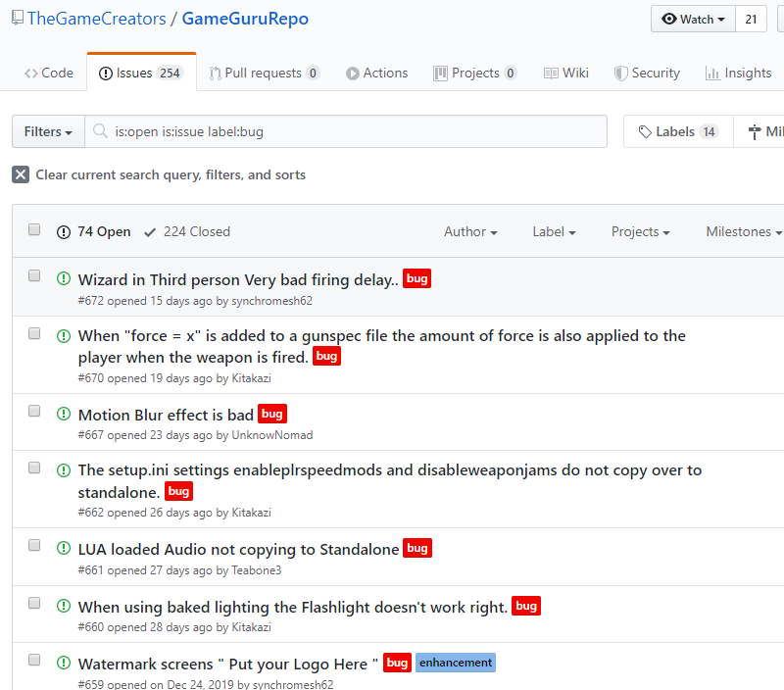Switch to the Code tab
Image resolution: width=784 pixels, height=690 pixels.
pyautogui.click(x=49, y=73)
